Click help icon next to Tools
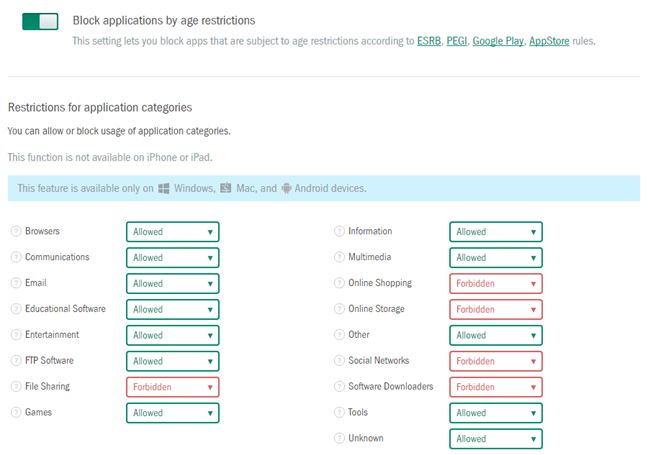This screenshot has width=648, height=455. (x=339, y=412)
